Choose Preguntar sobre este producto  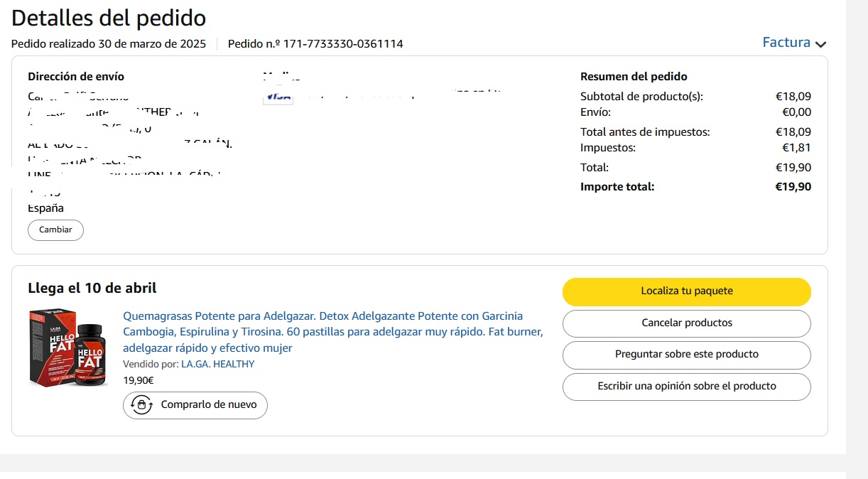coord(686,355)
